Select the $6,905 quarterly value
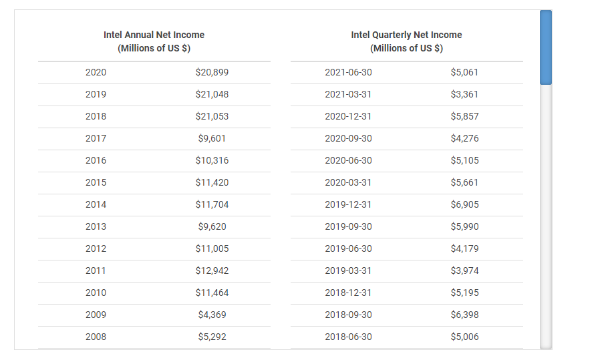 coord(464,204)
